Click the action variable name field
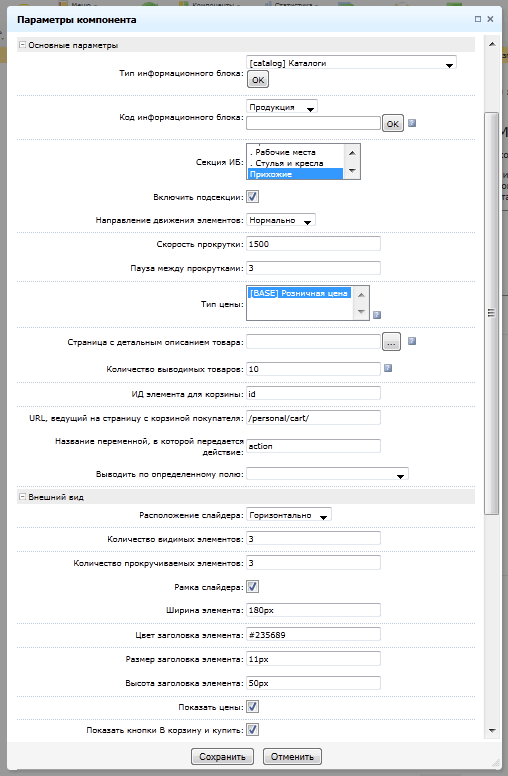Viewport: 508px width, 776px height. coord(313,446)
